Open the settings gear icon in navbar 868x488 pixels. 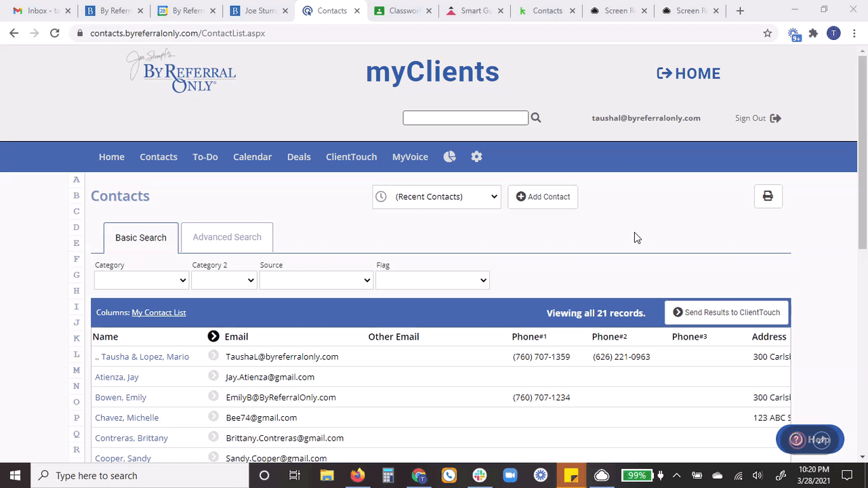476,157
